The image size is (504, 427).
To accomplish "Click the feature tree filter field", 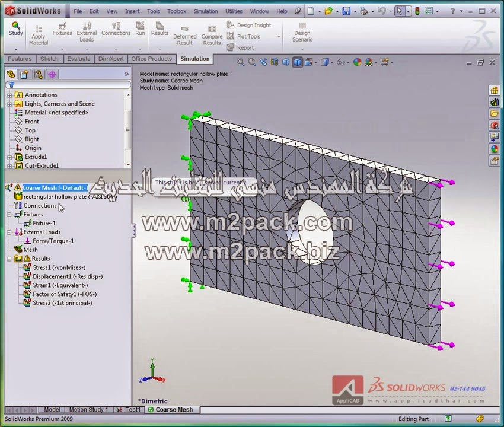I will coord(68,85).
